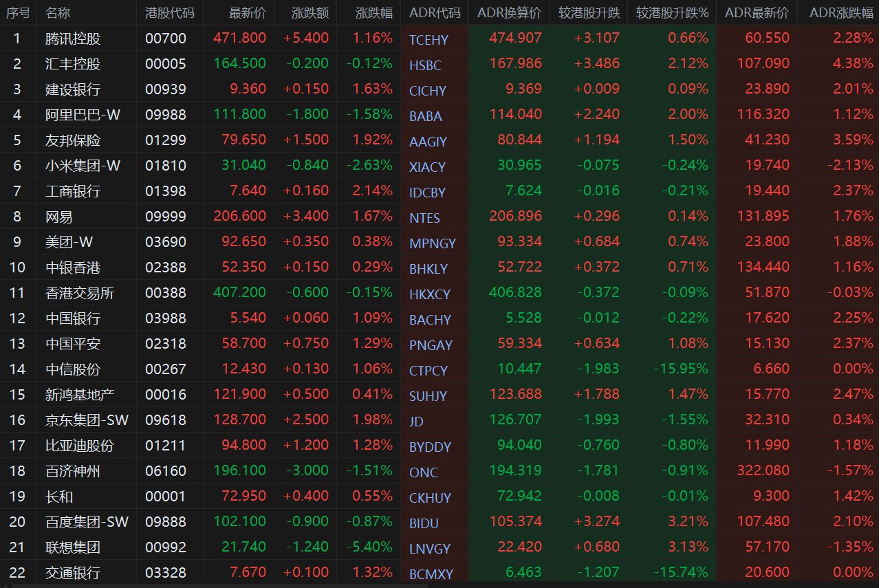879x588 pixels.
Task: Click ADR code TCEHY
Action: [428, 40]
